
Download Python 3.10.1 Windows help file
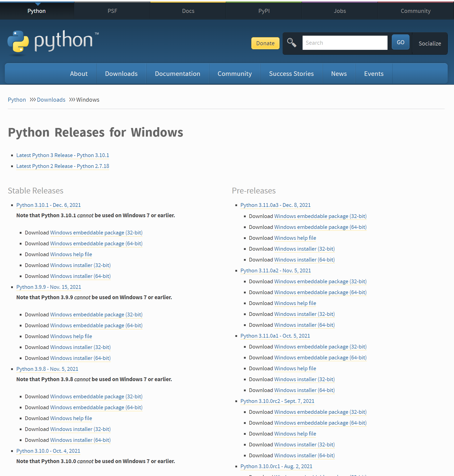tap(71, 254)
